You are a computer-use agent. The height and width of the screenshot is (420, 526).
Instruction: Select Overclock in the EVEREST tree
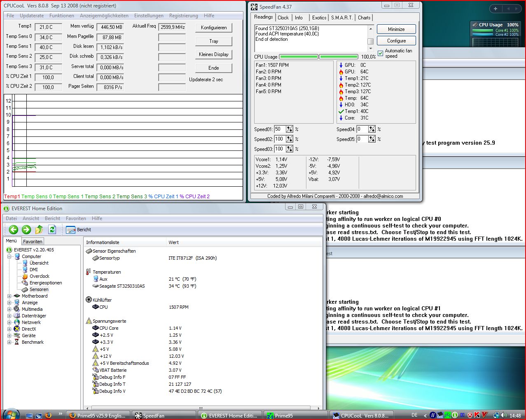click(39, 276)
